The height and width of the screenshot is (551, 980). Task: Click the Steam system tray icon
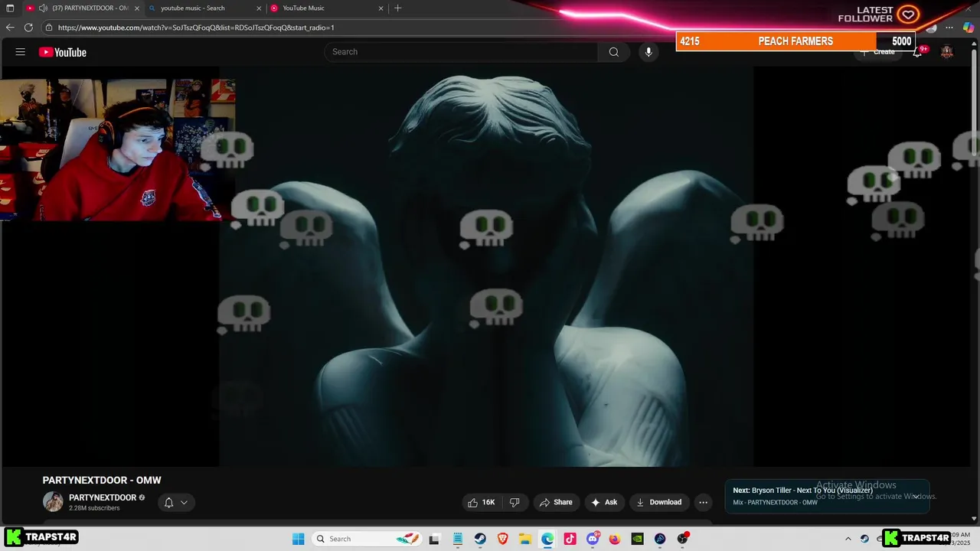tap(864, 539)
